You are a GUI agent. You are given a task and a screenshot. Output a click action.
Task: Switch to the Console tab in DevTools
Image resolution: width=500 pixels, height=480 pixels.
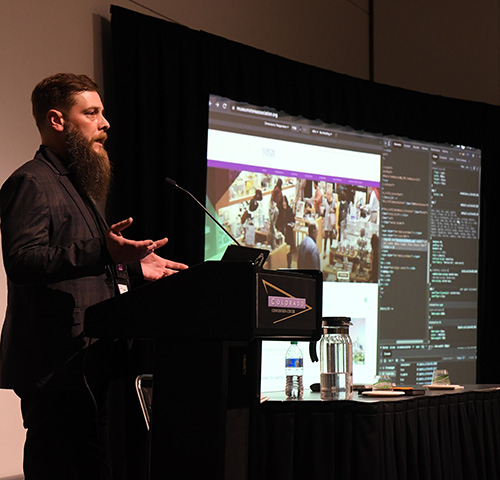coord(407,146)
